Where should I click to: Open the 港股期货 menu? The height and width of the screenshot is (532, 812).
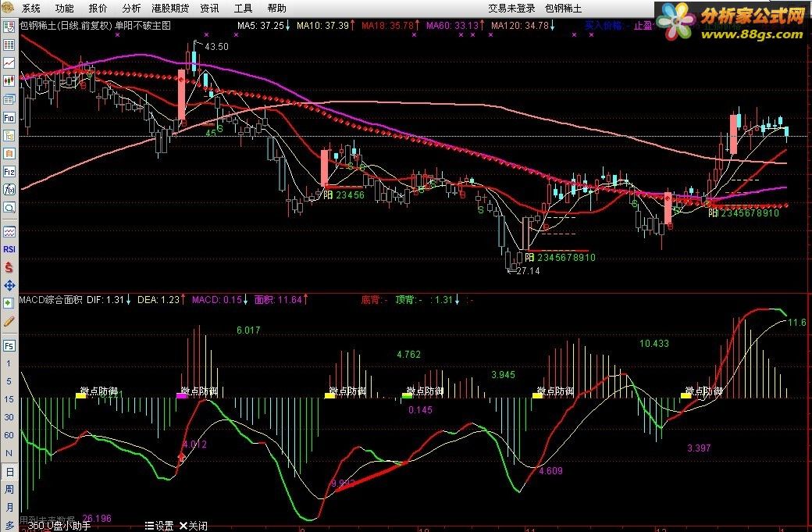click(x=170, y=9)
